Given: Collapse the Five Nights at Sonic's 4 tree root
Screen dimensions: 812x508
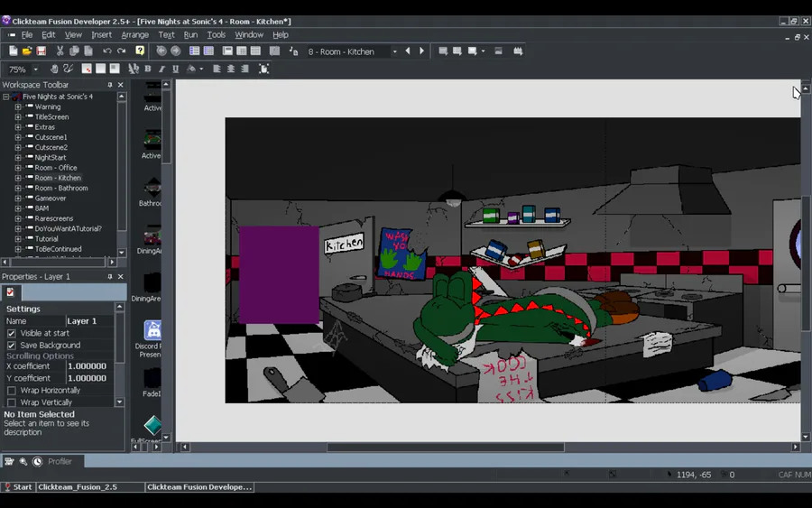Looking at the screenshot, I should point(5,97).
